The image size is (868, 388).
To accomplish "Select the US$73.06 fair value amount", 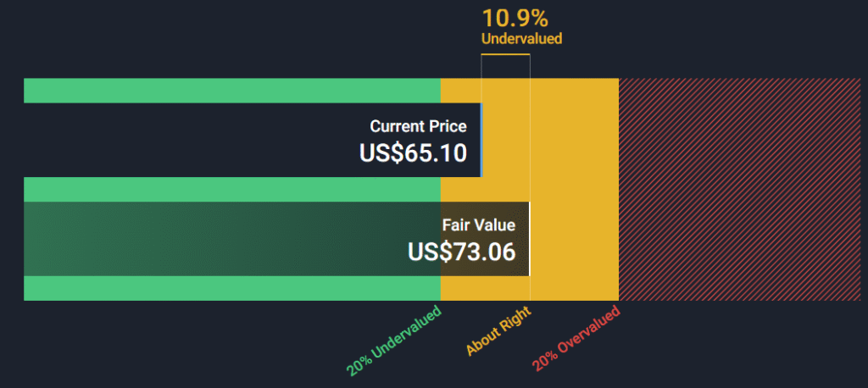I will (462, 252).
